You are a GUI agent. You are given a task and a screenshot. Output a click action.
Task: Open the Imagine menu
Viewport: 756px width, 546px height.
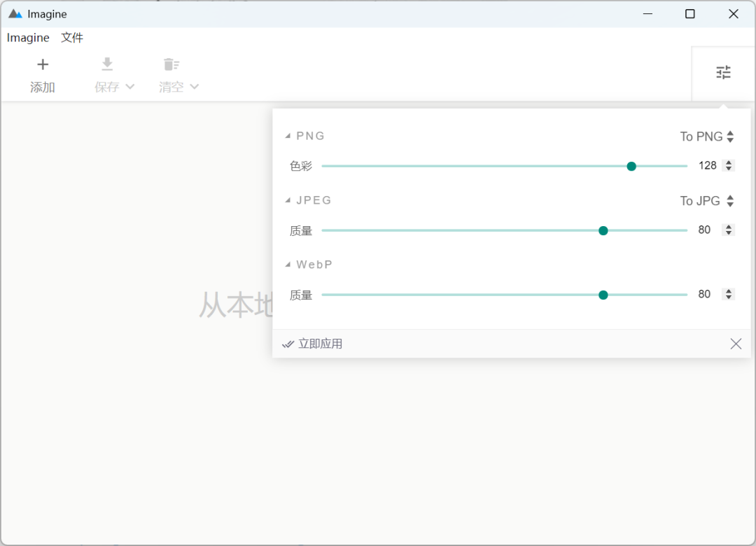[28, 38]
